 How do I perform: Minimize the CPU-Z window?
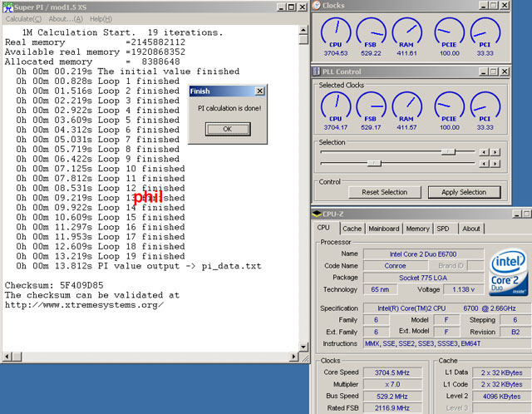tap(517, 214)
